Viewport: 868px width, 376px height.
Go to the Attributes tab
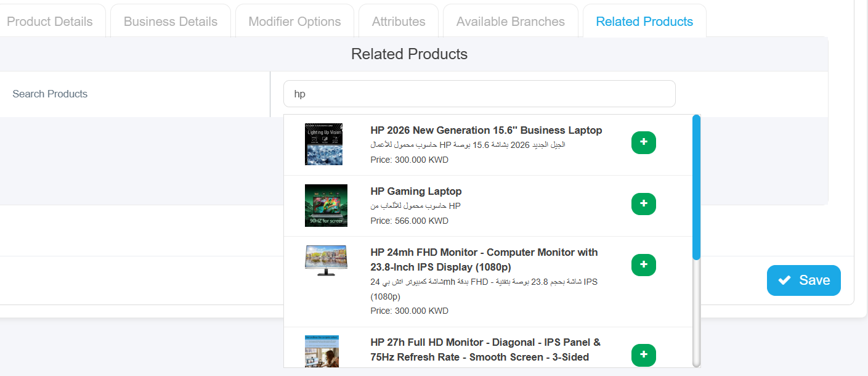click(x=399, y=22)
